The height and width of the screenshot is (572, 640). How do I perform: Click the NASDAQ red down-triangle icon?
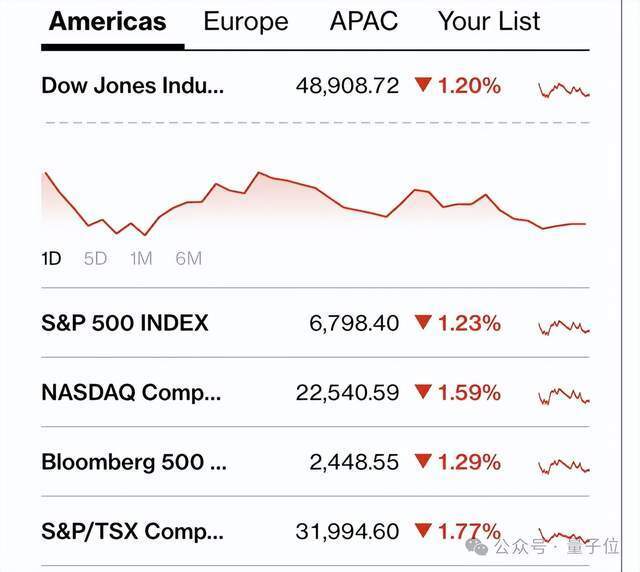tap(423, 393)
